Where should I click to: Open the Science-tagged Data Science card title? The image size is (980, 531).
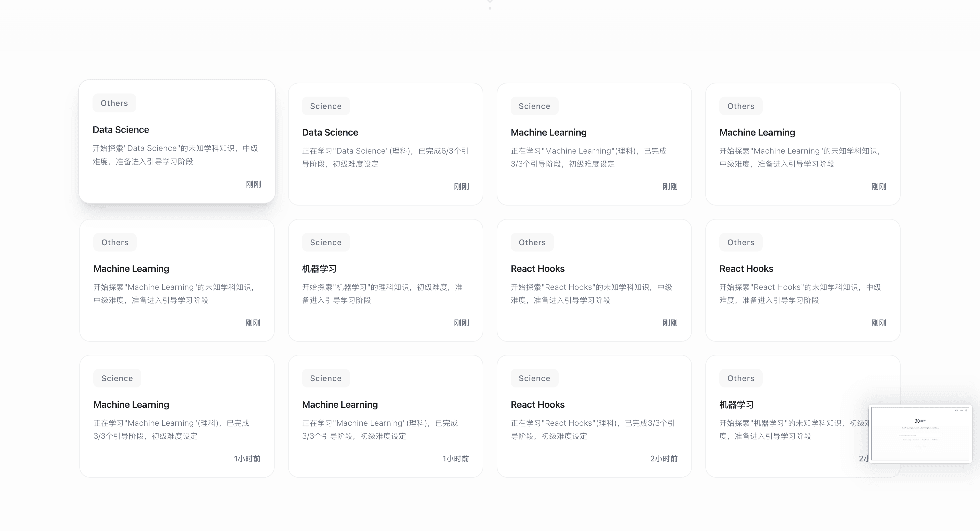330,132
